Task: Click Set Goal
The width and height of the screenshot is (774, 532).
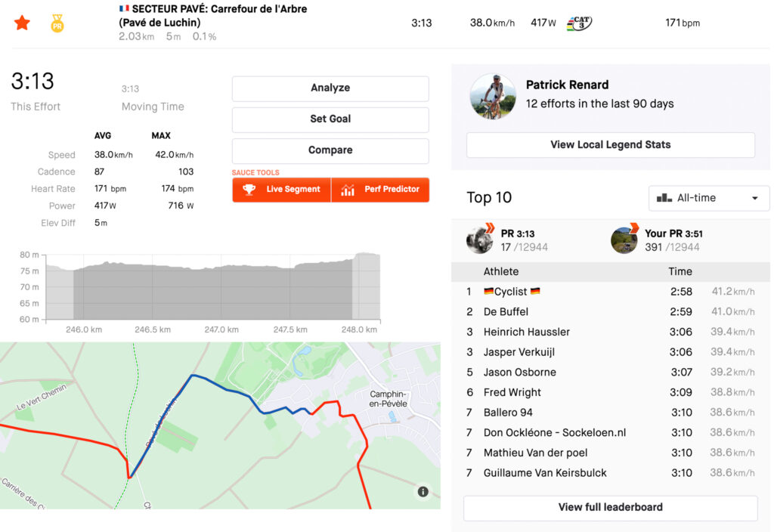Action: (x=330, y=119)
